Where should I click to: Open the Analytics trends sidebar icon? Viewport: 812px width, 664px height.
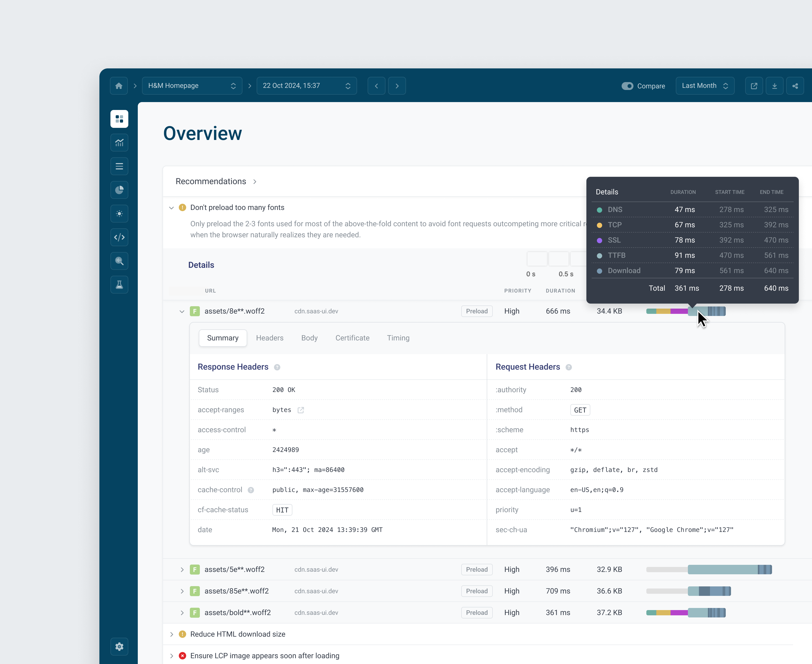(x=119, y=143)
